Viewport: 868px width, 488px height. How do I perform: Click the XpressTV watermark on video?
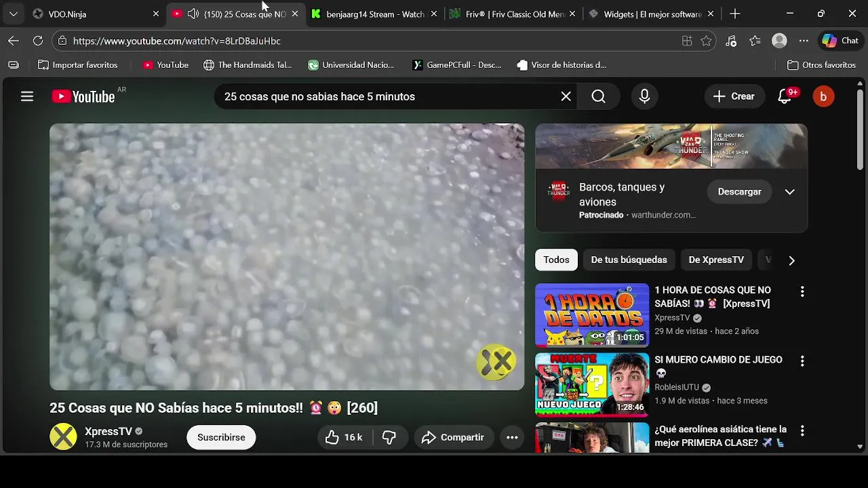[x=496, y=362]
